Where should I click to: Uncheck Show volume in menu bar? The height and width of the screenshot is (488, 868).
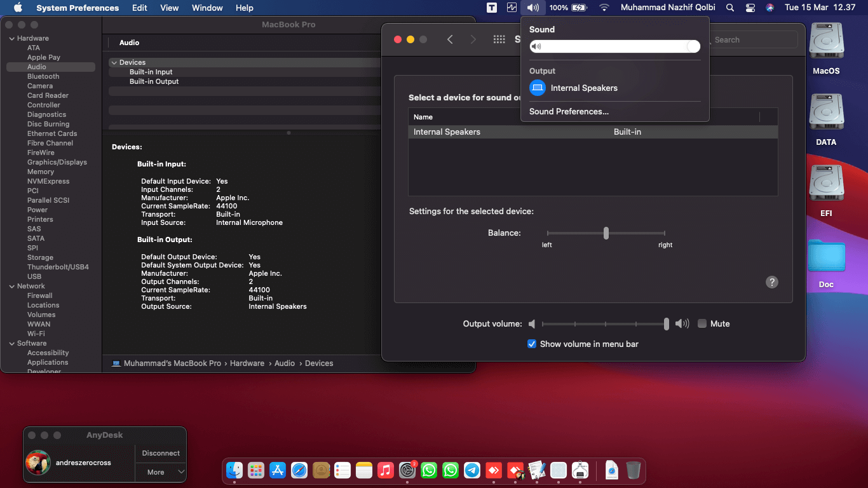532,344
